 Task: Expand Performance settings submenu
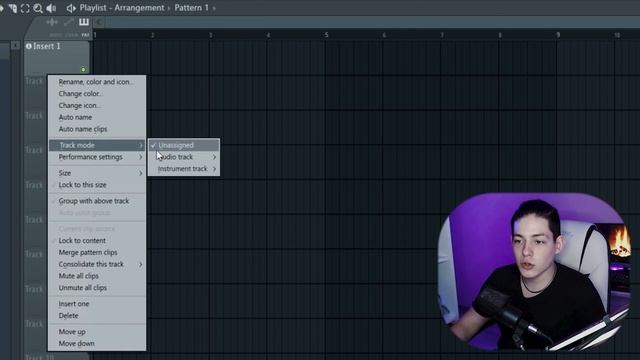click(x=96, y=157)
